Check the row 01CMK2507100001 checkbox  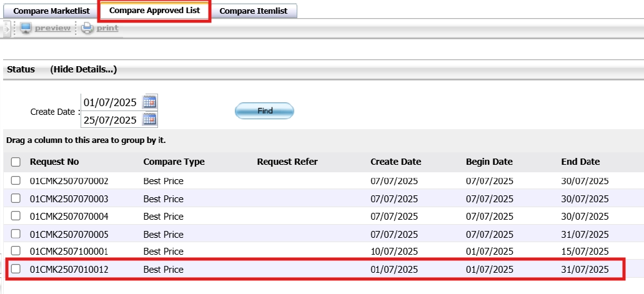(x=16, y=252)
